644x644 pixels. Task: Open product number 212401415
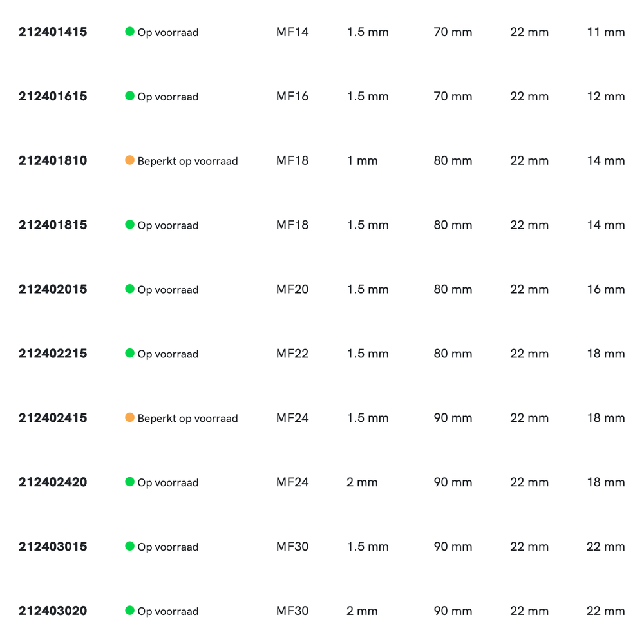pos(53,32)
